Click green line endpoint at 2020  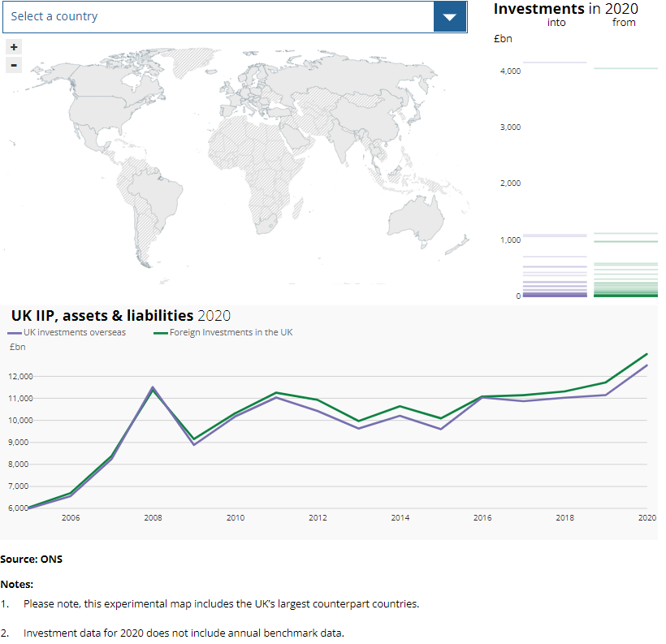tap(647, 354)
